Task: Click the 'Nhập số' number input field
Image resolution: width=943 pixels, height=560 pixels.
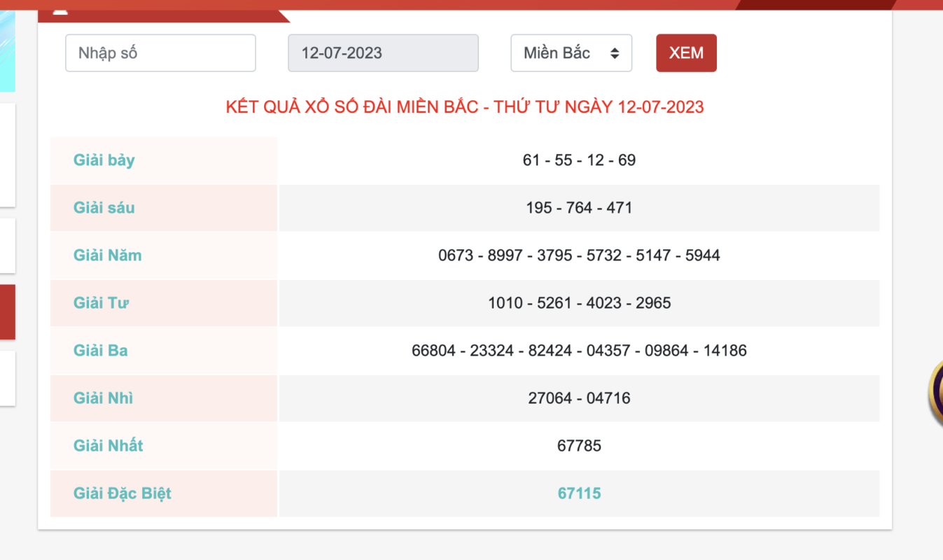Action: click(x=160, y=53)
